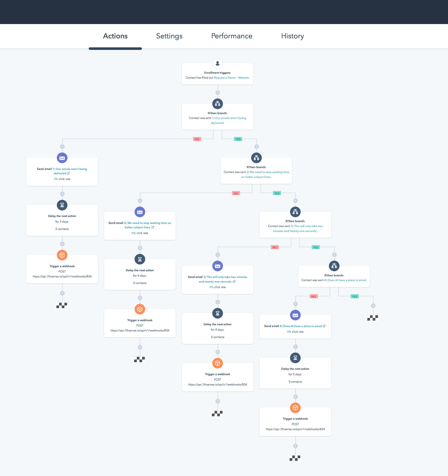This screenshot has width=448, height=476.
Task: Click envelope icon for Does AI email
Action: (x=295, y=315)
